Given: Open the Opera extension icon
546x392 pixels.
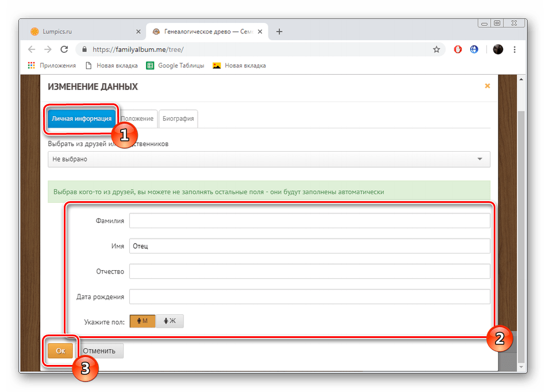Looking at the screenshot, I should pyautogui.click(x=457, y=49).
